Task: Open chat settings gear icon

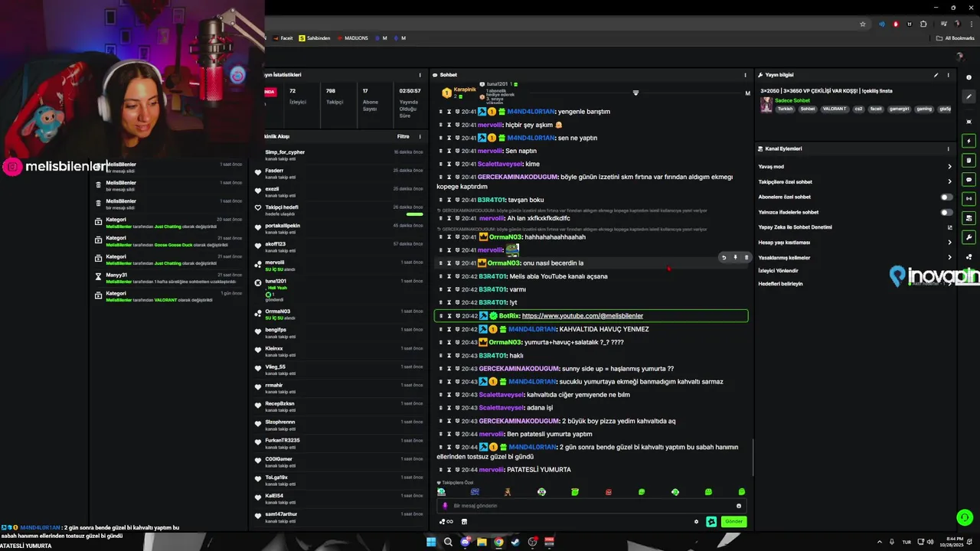Action: pos(696,522)
